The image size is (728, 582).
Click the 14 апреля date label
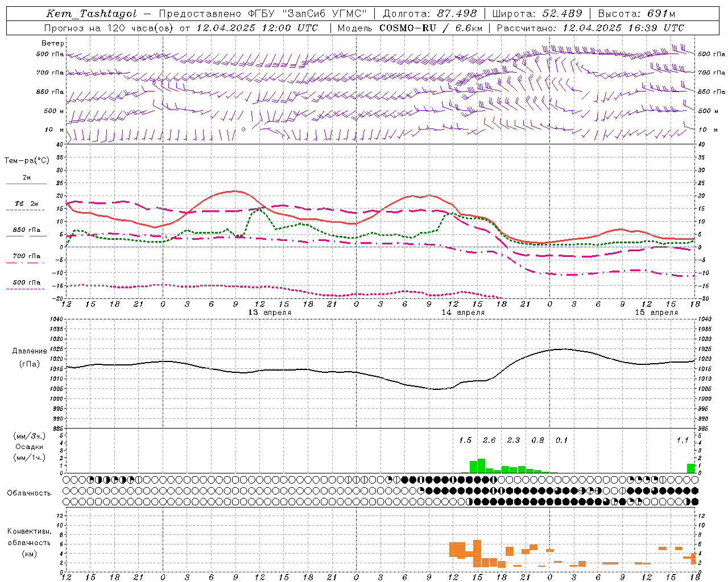463,313
